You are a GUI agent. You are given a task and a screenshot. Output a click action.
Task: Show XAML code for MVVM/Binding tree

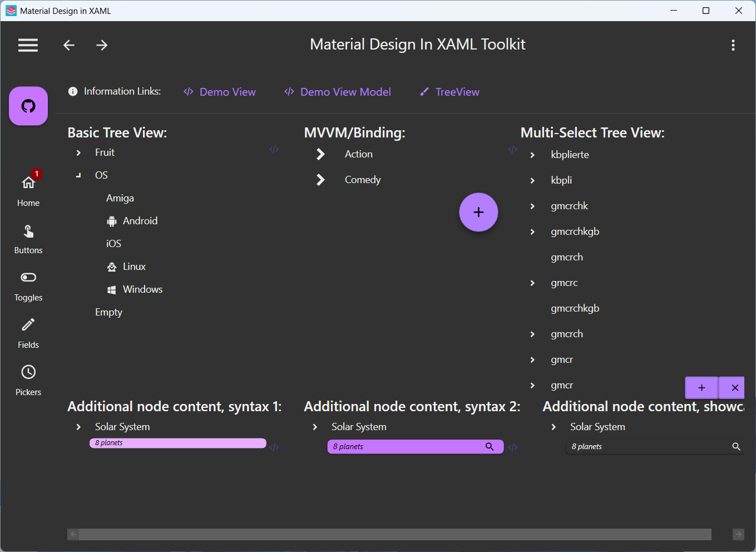[513, 149]
